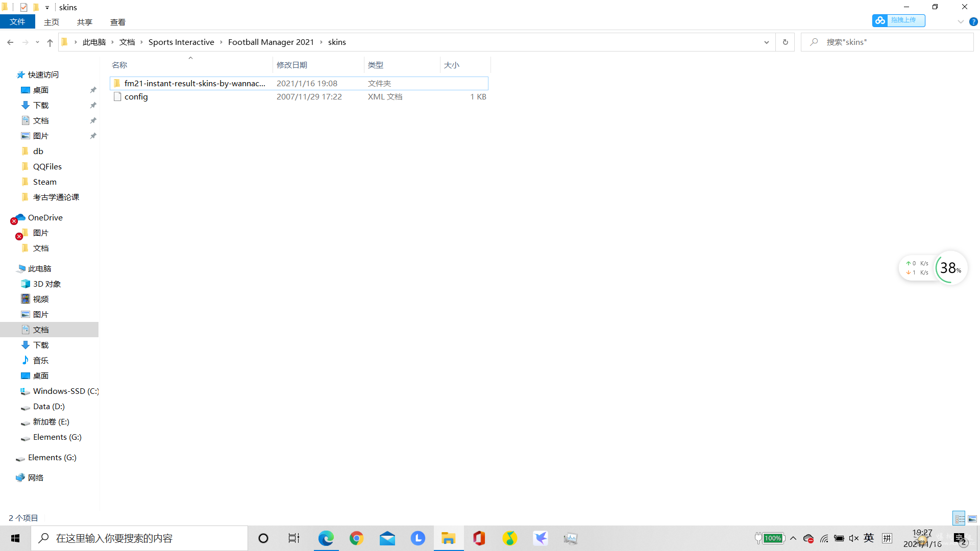Expand the ribbon with chevron
This screenshot has width=980, height=551.
(961, 22)
